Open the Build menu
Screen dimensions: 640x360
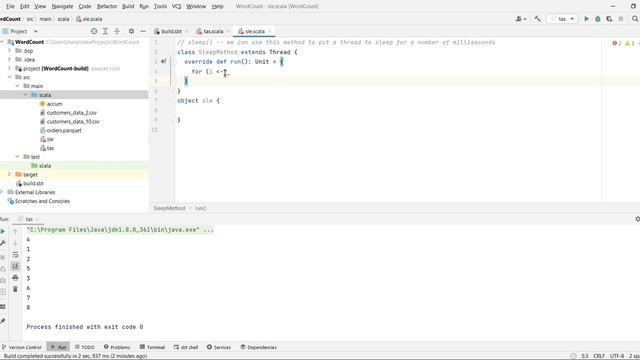128,6
